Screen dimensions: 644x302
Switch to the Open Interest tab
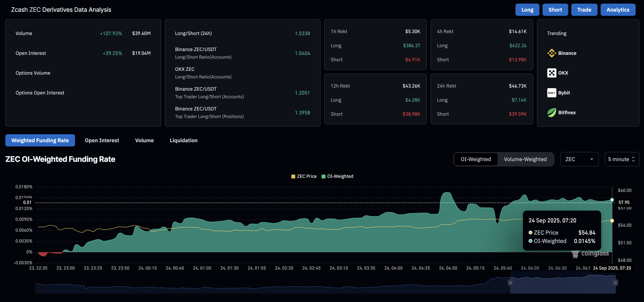[x=102, y=141]
